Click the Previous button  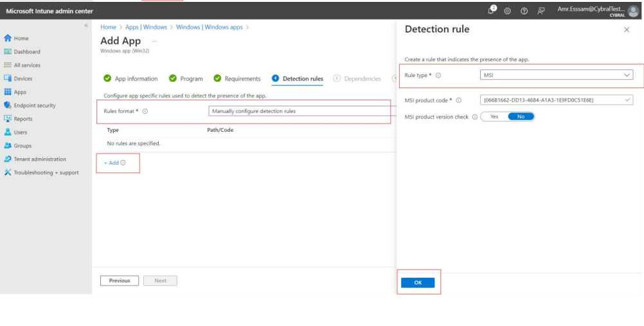pos(120,281)
